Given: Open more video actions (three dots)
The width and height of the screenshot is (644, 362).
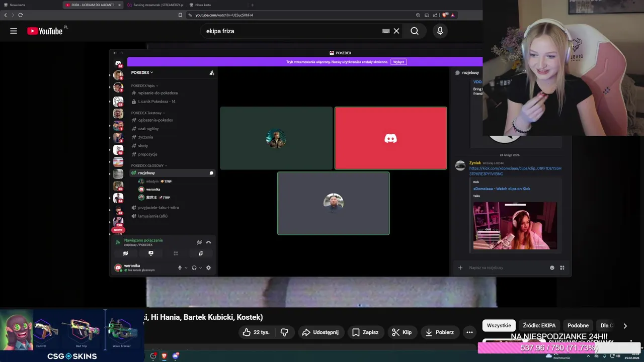Looking at the screenshot, I should (469, 332).
